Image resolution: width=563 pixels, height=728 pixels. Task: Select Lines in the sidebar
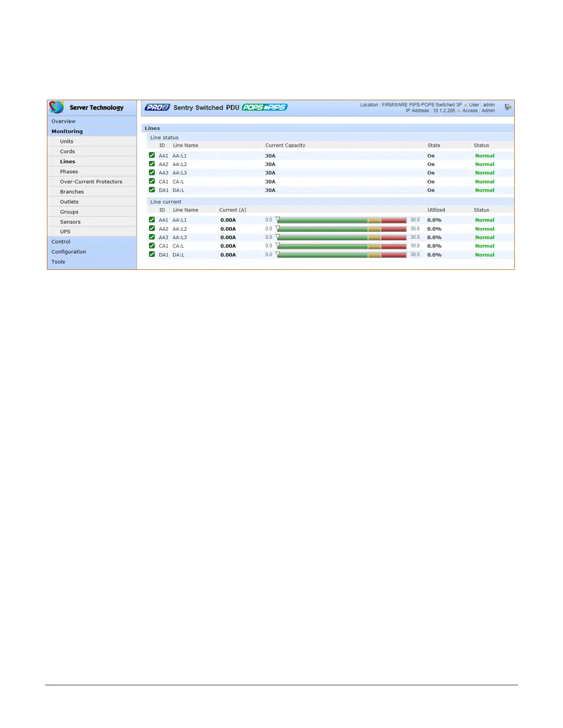coord(68,162)
